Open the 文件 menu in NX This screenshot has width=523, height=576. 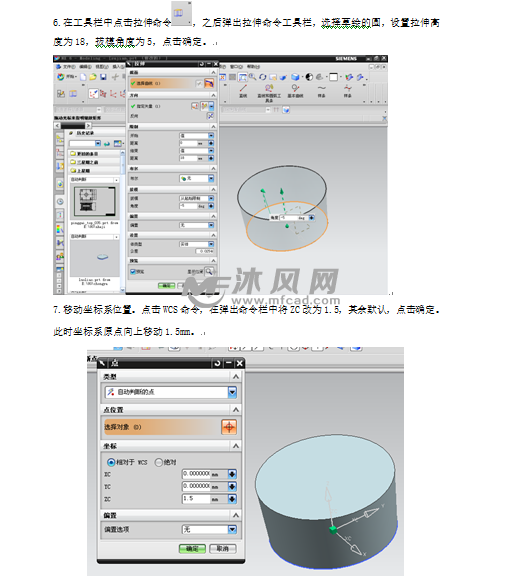(x=69, y=67)
